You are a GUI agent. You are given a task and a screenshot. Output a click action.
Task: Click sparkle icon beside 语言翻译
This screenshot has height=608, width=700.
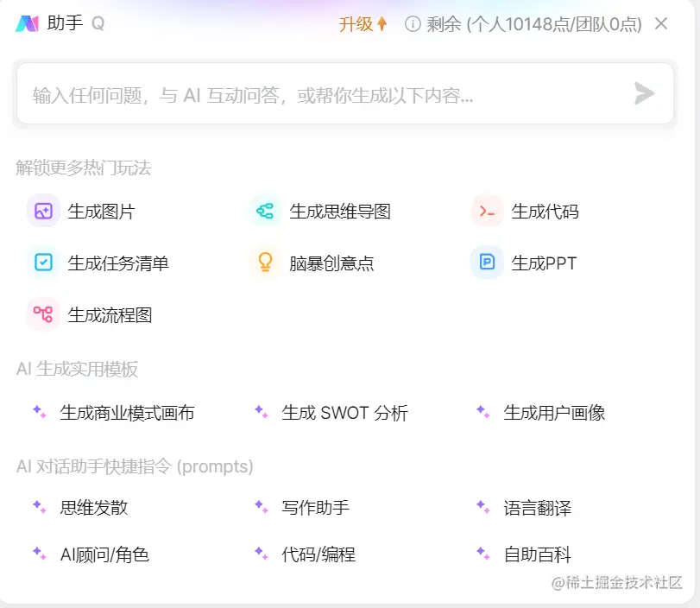click(483, 507)
